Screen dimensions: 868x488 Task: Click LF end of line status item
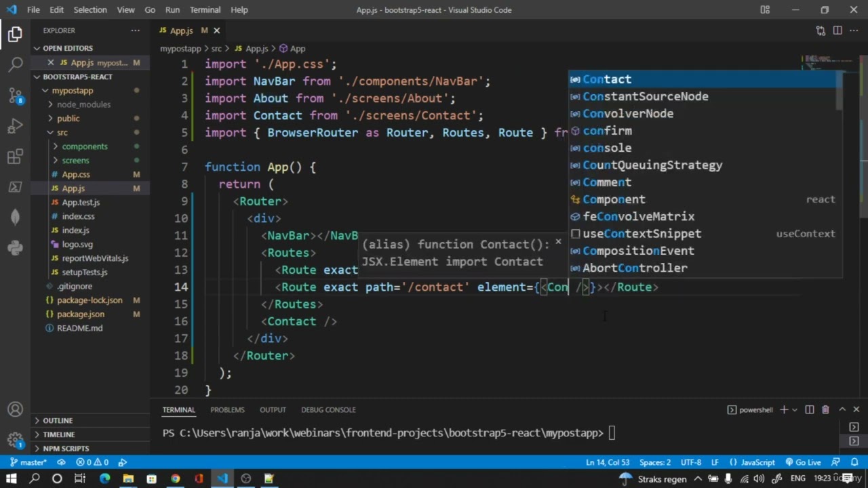click(715, 462)
